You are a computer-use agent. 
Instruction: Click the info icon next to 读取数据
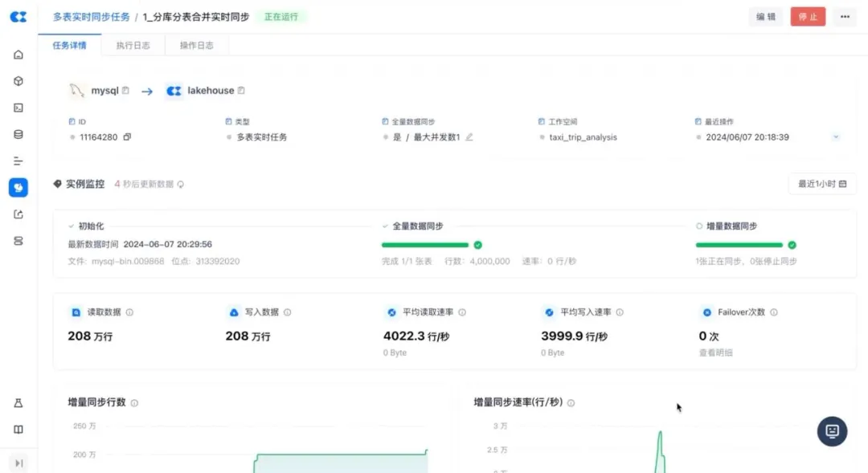click(x=129, y=312)
